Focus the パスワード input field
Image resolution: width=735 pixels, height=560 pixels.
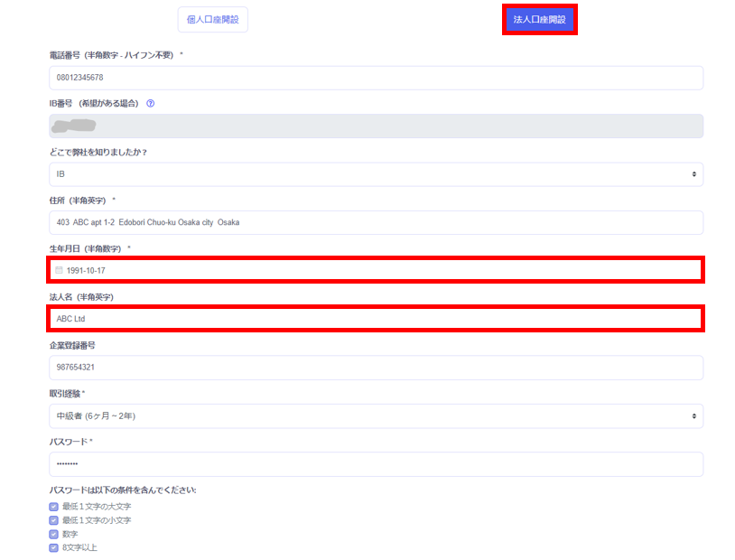coord(376,464)
